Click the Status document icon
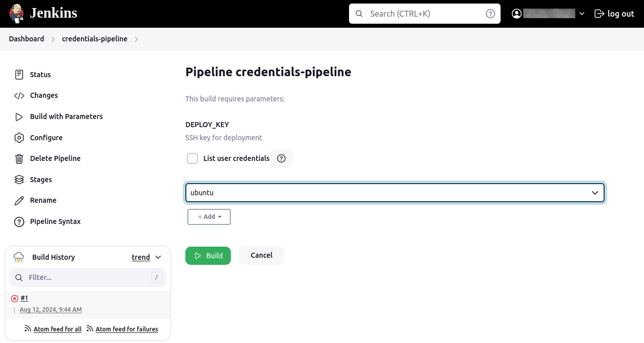The image size is (644, 343). (x=19, y=75)
